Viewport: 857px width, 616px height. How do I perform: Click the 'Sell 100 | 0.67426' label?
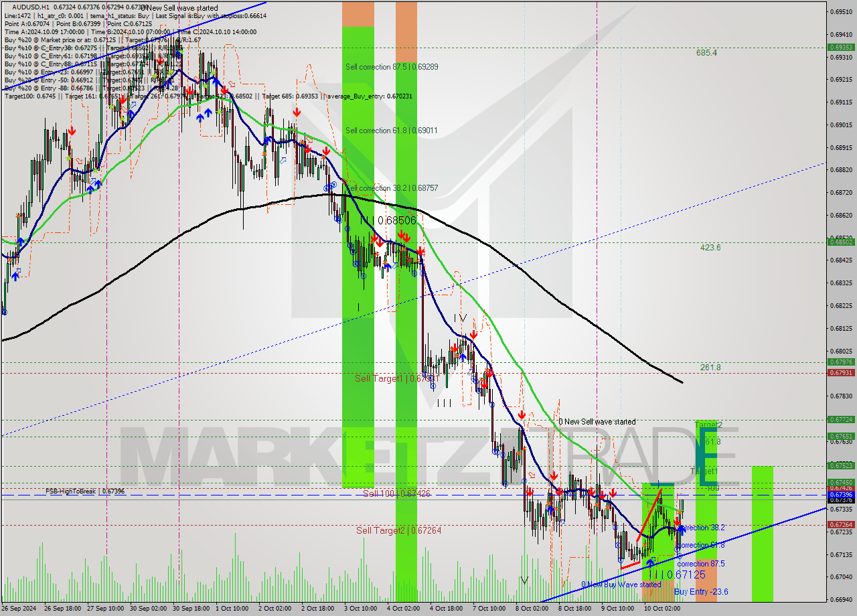(x=396, y=493)
